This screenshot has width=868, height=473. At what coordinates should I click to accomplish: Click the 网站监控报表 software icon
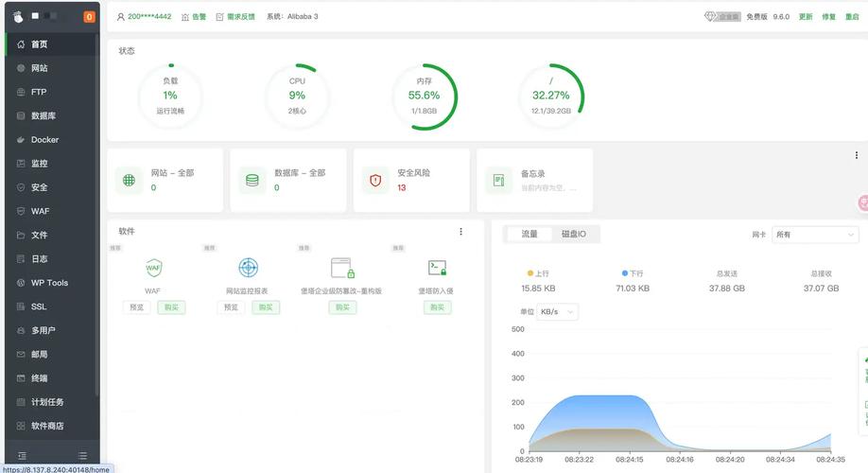pos(248,268)
